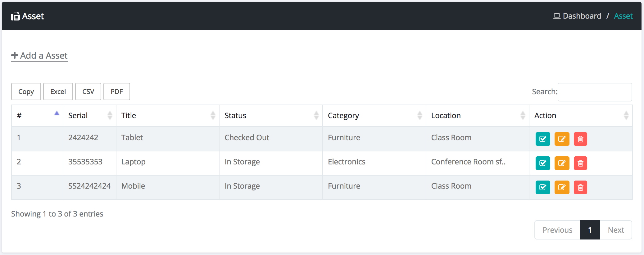The width and height of the screenshot is (644, 255).
Task: Export the table as PDF
Action: (117, 92)
